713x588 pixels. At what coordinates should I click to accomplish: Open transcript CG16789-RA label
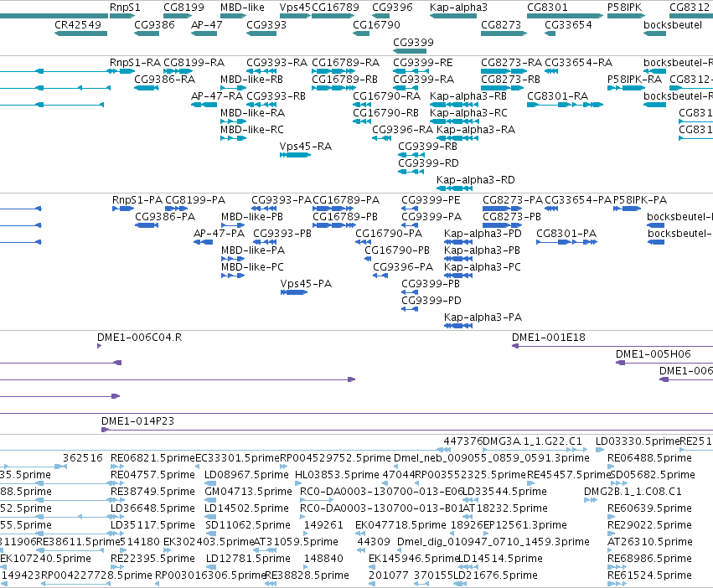tap(345, 62)
